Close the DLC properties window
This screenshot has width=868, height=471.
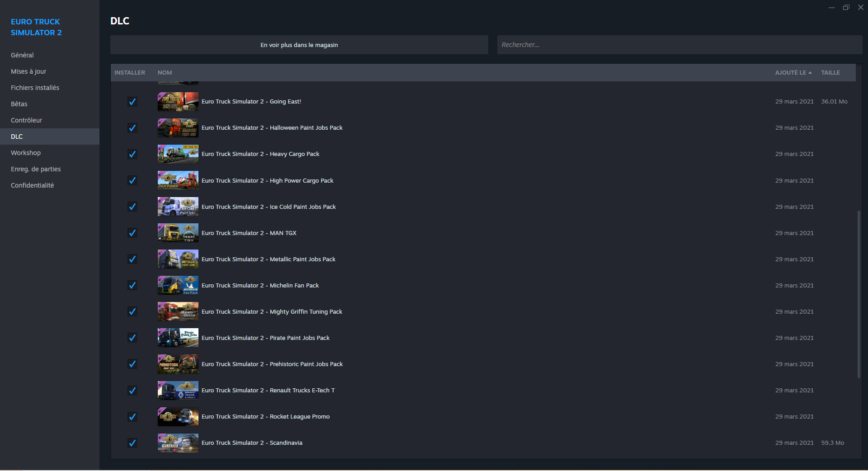861,7
